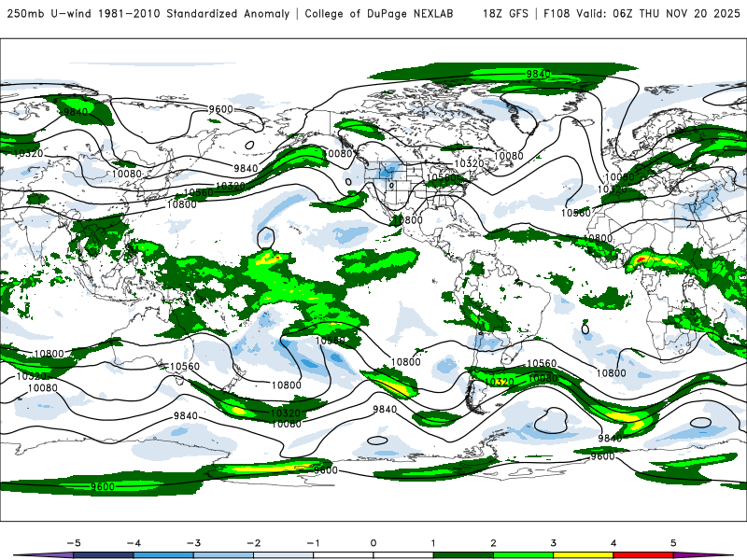Click the '10320' contour label over southern South America

click(x=499, y=382)
